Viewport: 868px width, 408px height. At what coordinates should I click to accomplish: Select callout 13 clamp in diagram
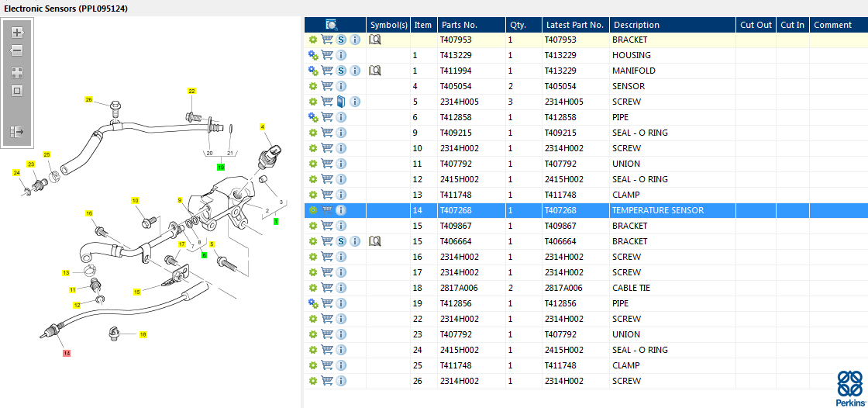click(66, 273)
